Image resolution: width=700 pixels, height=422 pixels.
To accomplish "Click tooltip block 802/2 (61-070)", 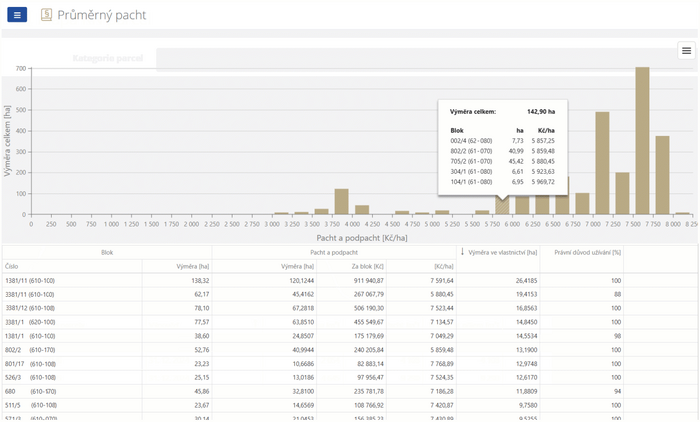I will pos(471,151).
